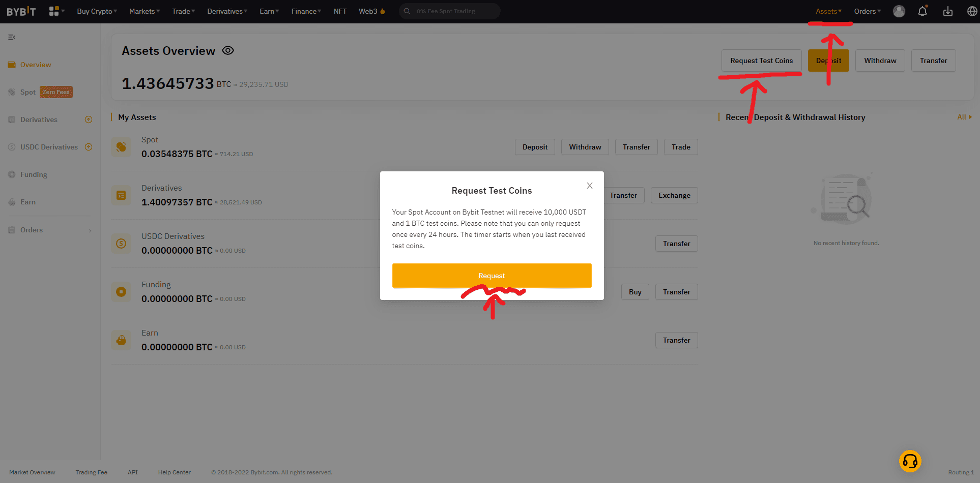Click the app download icon
Image resolution: width=980 pixels, height=483 pixels.
click(x=947, y=11)
